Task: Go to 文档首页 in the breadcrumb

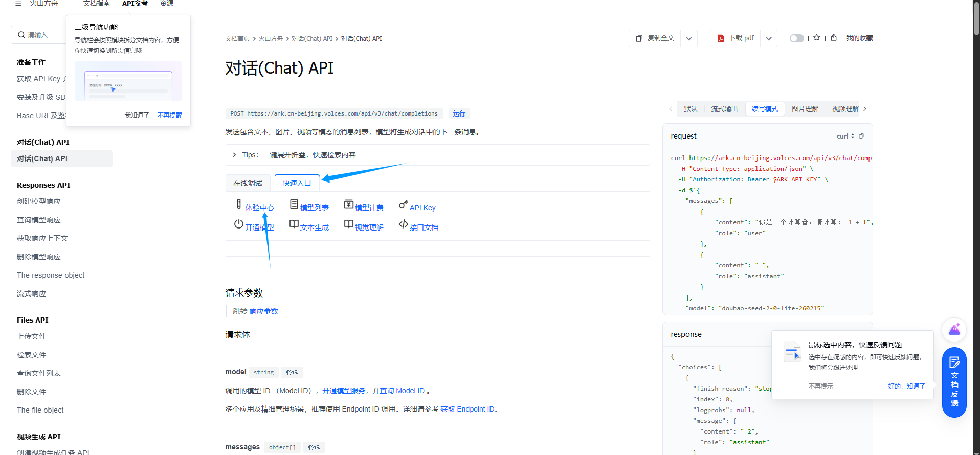Action: point(237,39)
